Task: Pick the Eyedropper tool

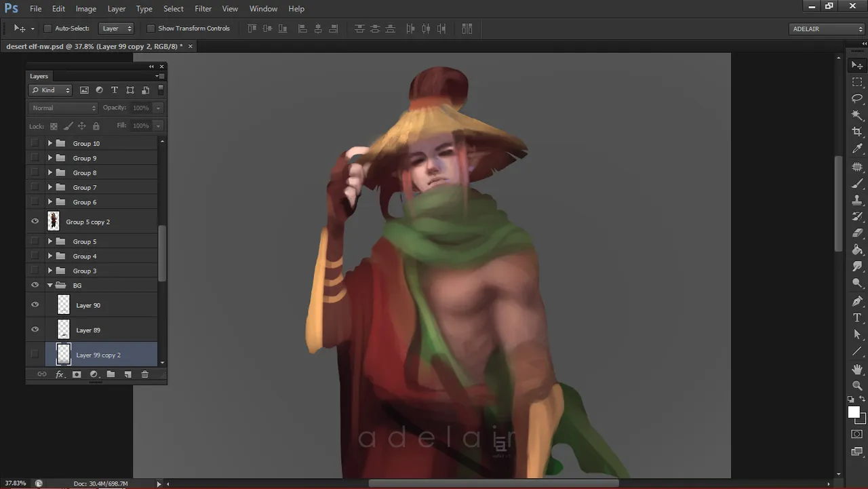Action: (857, 149)
